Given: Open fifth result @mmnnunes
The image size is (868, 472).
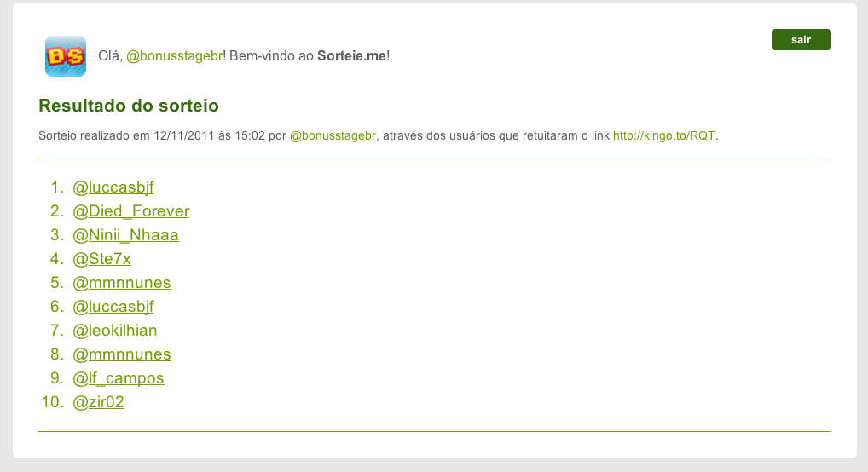Looking at the screenshot, I should click(x=122, y=282).
